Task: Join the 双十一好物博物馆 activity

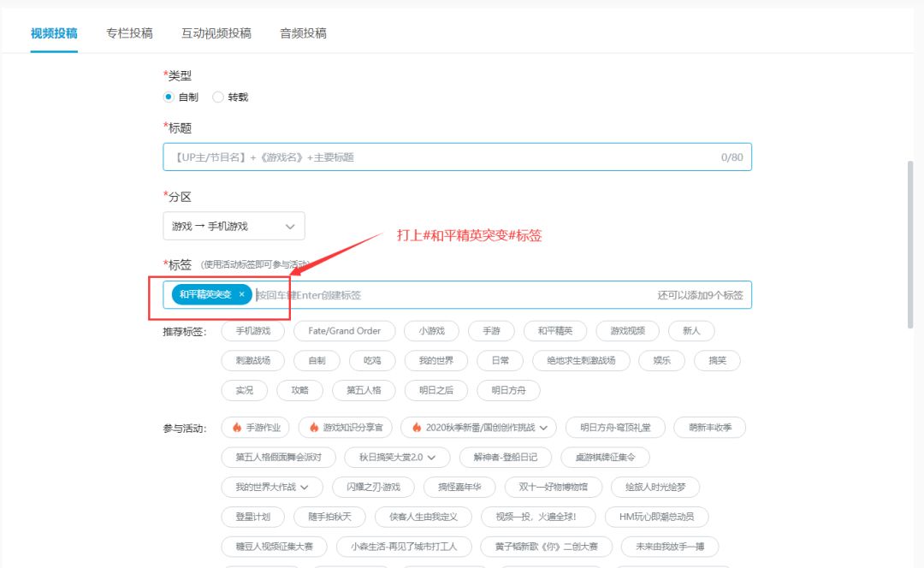Action: point(554,488)
